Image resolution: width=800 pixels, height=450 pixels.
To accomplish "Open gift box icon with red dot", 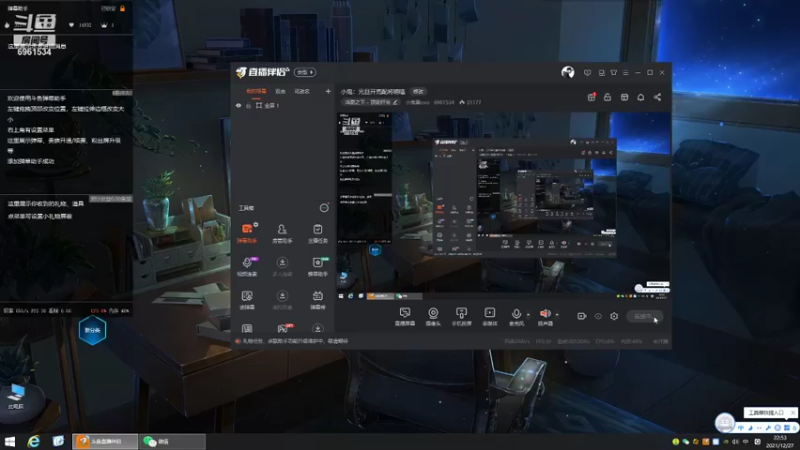I will (591, 97).
